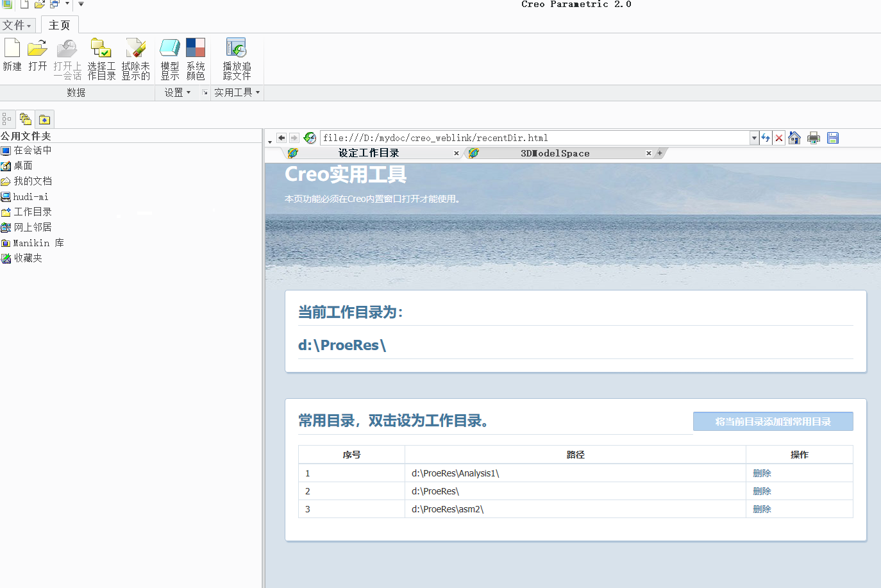881x588 pixels.
Task: Click the 设置 group dialog launcher arrow
Action: (205, 93)
